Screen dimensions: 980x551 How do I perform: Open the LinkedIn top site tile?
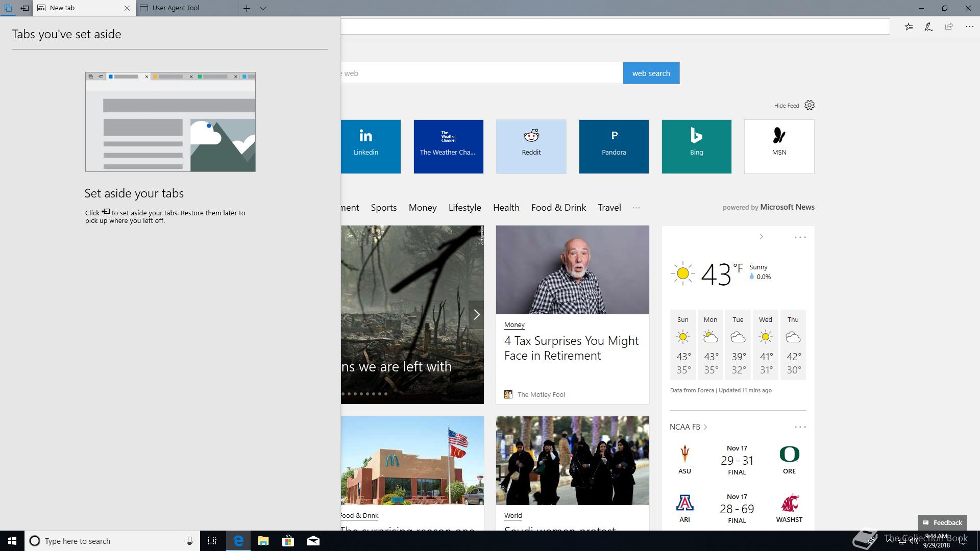pyautogui.click(x=371, y=146)
